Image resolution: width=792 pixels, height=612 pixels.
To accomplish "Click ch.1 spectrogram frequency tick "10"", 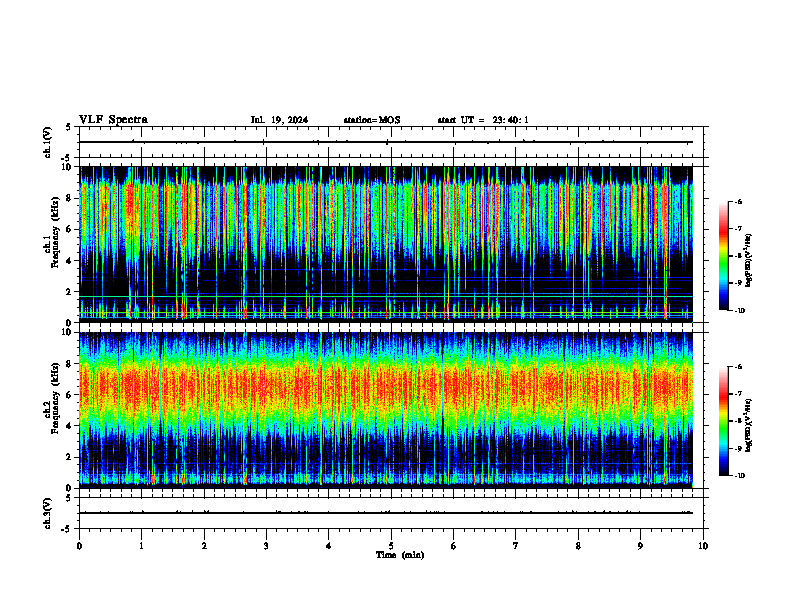I will (66, 167).
